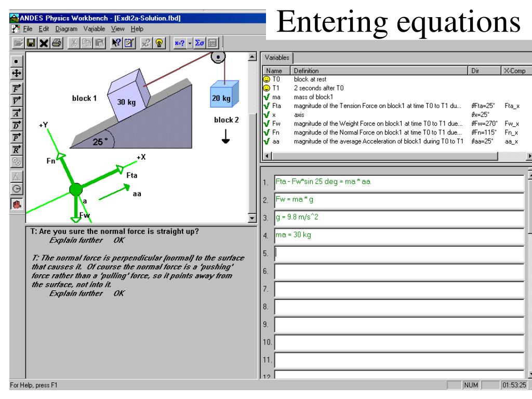Activate the context help arrow-question icon
This screenshot has height=399, width=532.
coord(116,43)
